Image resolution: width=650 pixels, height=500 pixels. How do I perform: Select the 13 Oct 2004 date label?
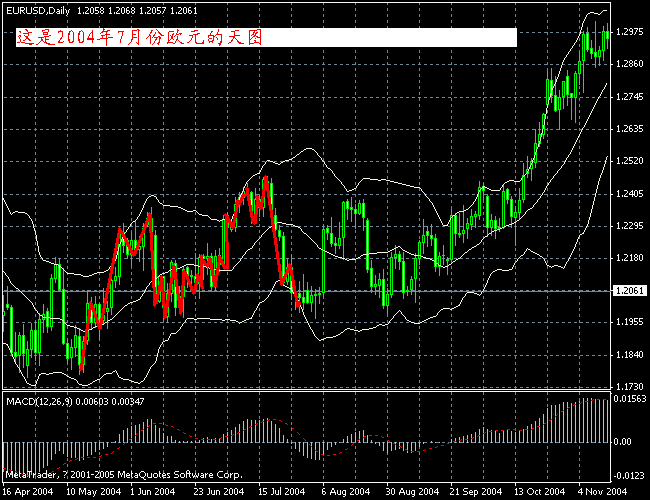[x=539, y=492]
